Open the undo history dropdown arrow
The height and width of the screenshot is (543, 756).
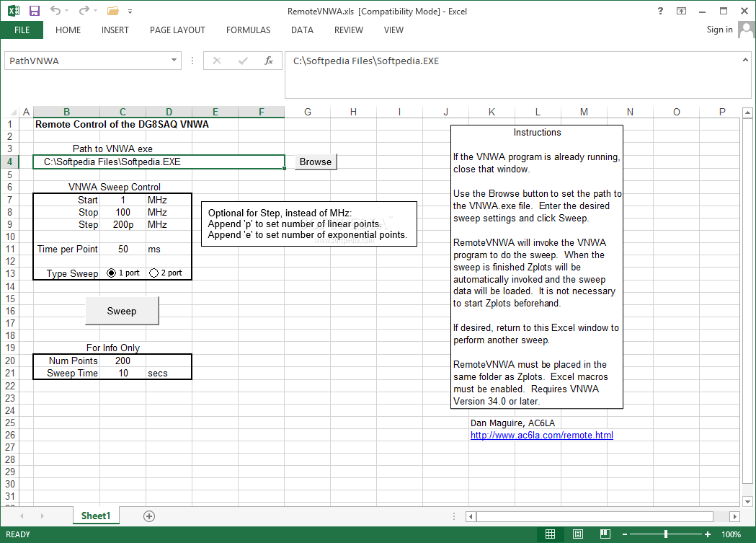67,11
